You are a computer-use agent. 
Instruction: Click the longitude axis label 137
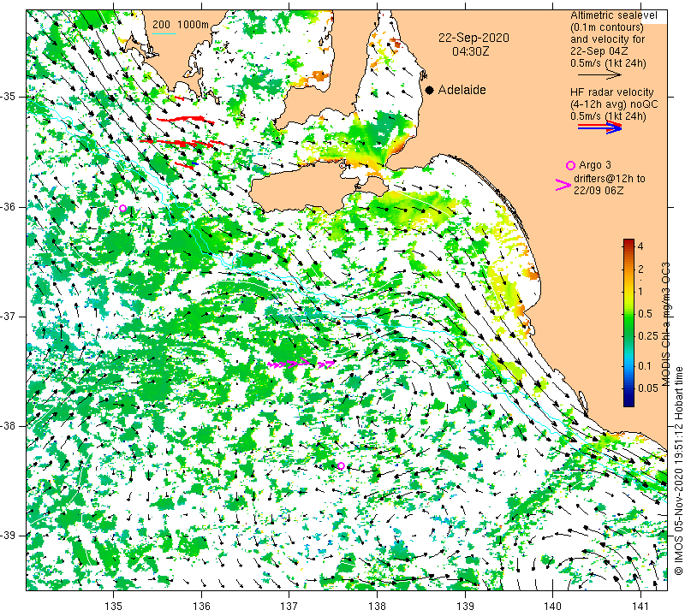click(289, 607)
